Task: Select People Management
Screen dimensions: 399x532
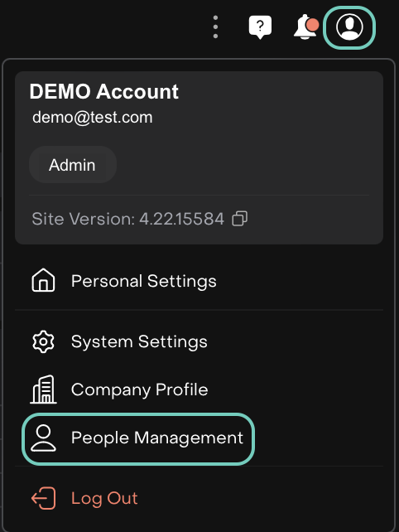Action: 138,438
